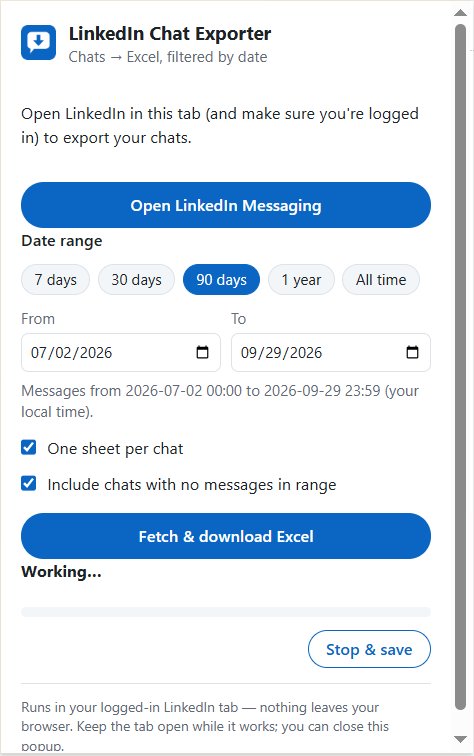Click the From date field 07/02/2026
This screenshot has width=474, height=756.
121,352
